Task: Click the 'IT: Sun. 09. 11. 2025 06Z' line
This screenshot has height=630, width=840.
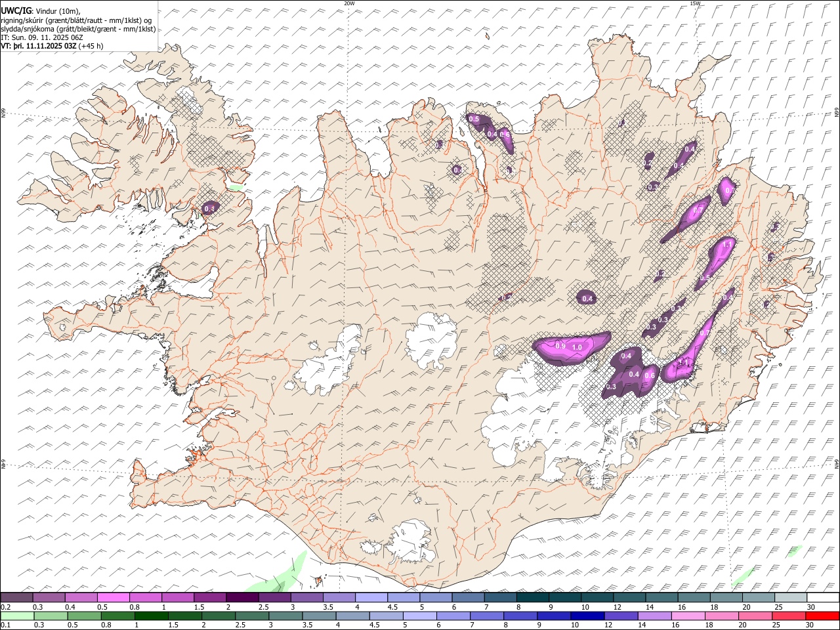Action: (x=42, y=37)
